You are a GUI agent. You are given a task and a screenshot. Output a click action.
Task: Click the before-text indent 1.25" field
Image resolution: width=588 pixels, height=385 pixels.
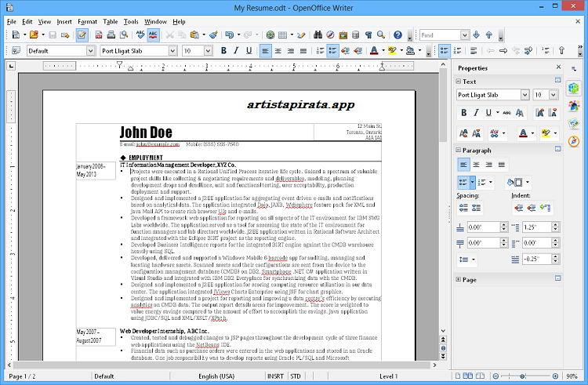click(x=537, y=227)
